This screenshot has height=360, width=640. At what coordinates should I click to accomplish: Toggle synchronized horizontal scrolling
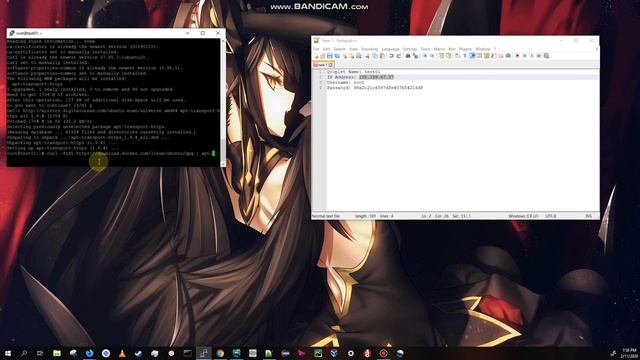tap(449, 56)
